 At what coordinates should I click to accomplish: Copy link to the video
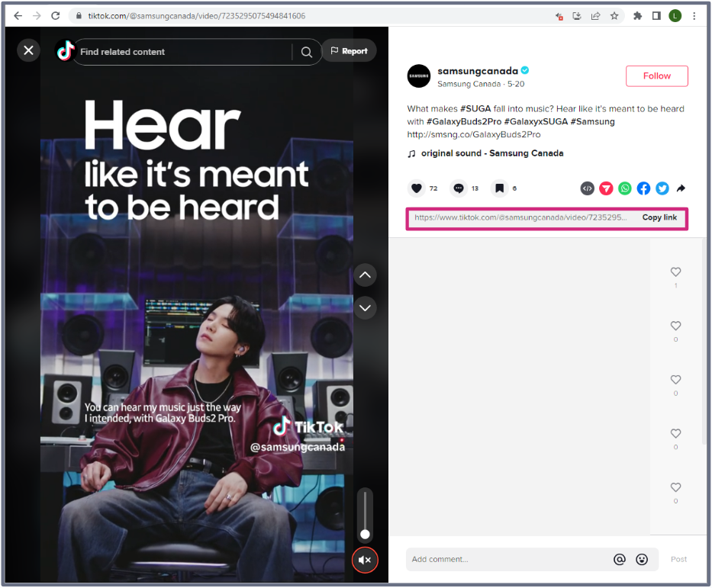click(x=659, y=218)
